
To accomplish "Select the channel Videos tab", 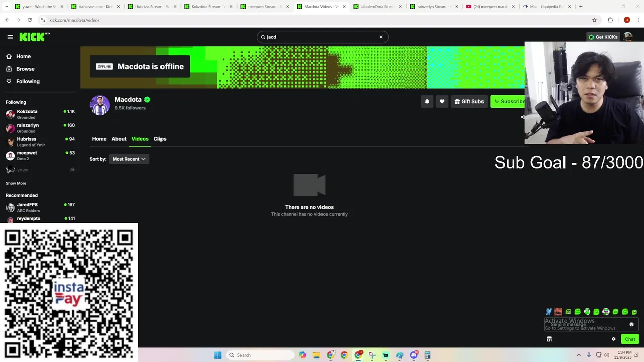I will click(140, 139).
